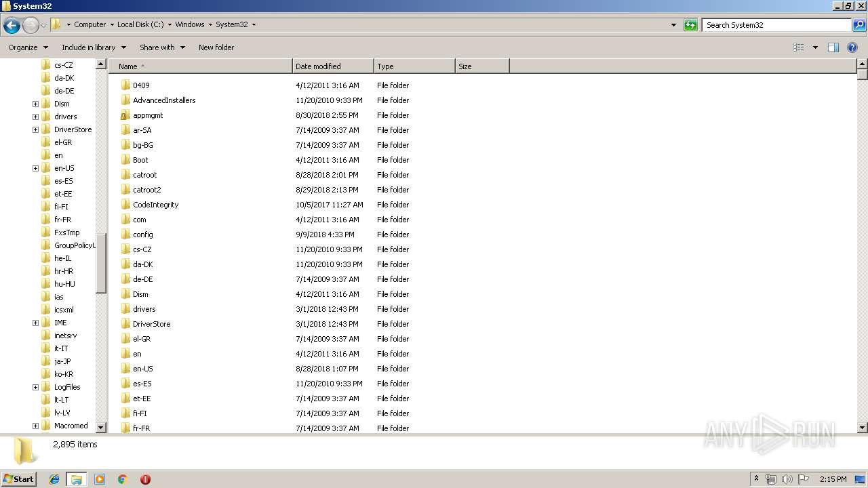Select inetsrv folder in the tree
The width and height of the screenshot is (868, 488).
(65, 335)
